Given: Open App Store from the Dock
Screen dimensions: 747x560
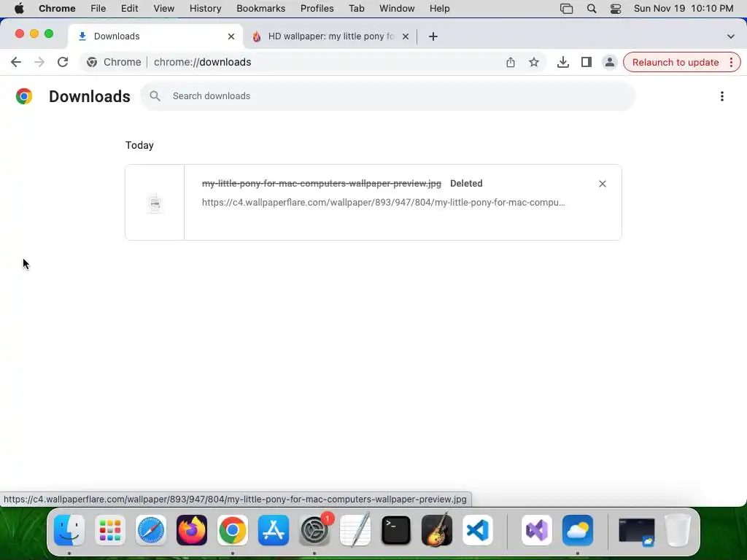Looking at the screenshot, I should click(x=274, y=530).
